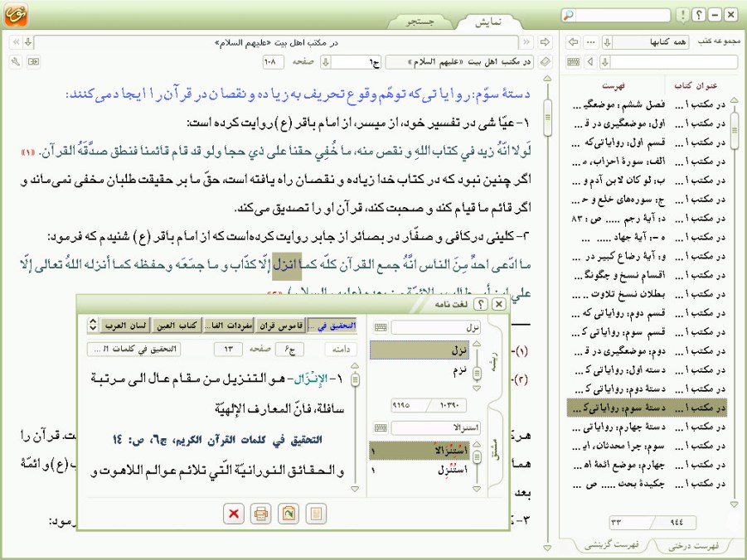Select the قاموس قران dictionary tab

pyautogui.click(x=280, y=326)
